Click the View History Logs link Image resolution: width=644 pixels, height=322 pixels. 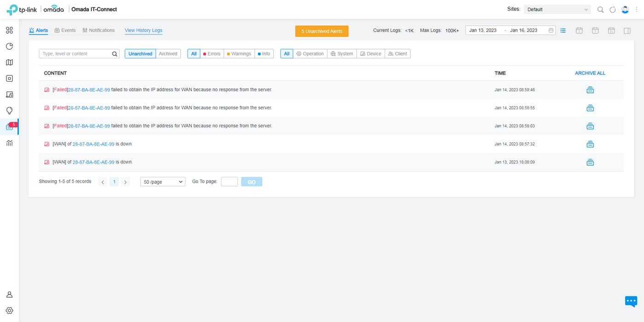pos(144,30)
